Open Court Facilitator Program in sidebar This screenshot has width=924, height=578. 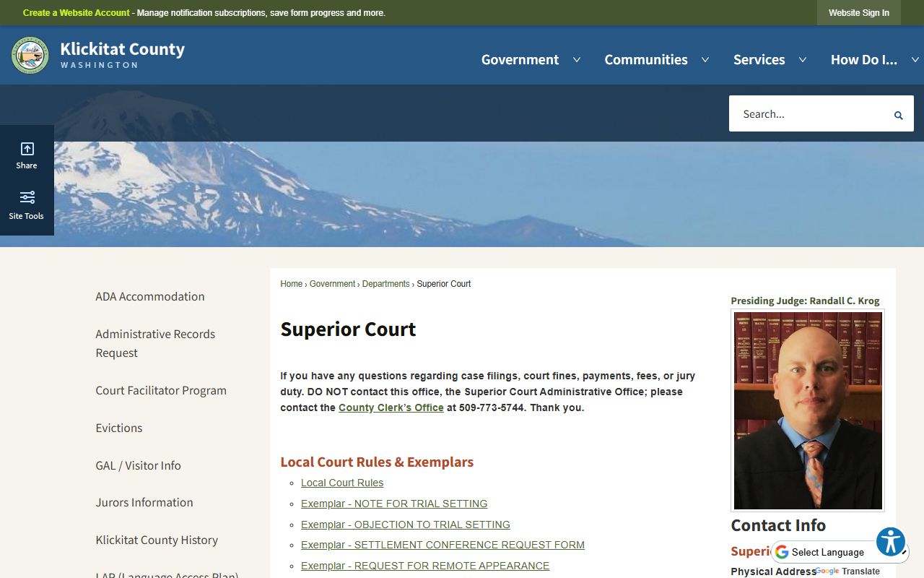click(161, 390)
